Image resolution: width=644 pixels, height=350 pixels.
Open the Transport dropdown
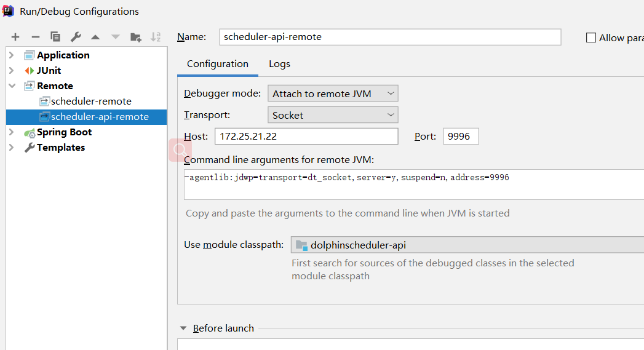(x=333, y=115)
